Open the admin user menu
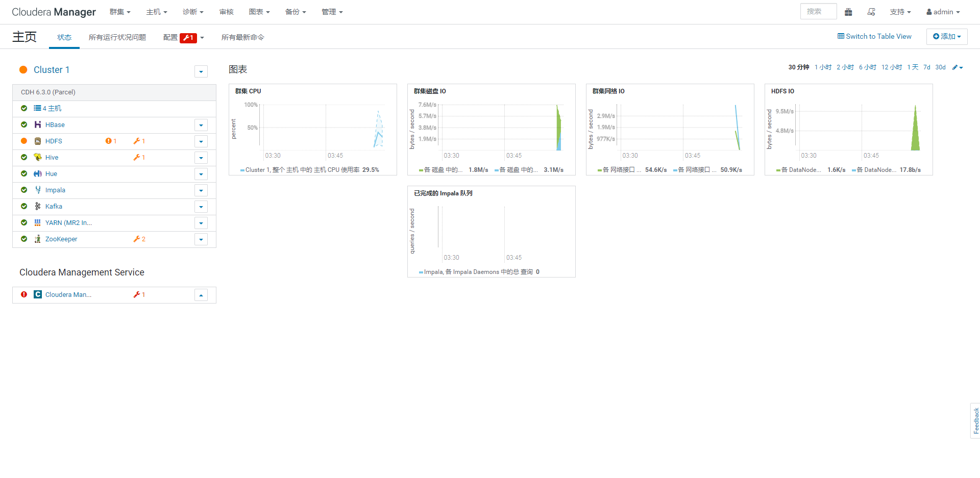Image resolution: width=980 pixels, height=478 pixels. pyautogui.click(x=943, y=12)
